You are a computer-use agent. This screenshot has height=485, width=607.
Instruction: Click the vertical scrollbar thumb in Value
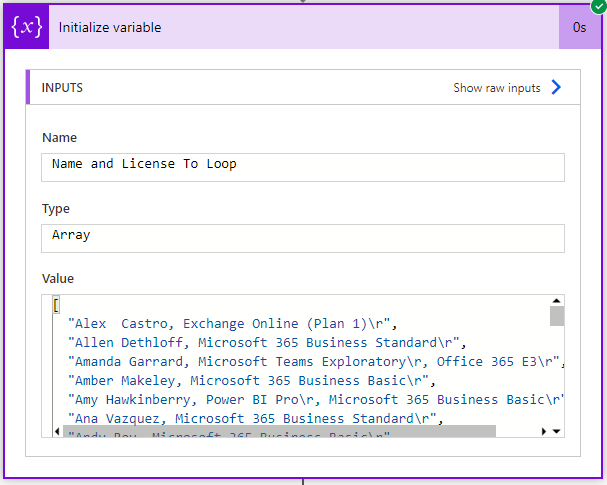tap(557, 316)
